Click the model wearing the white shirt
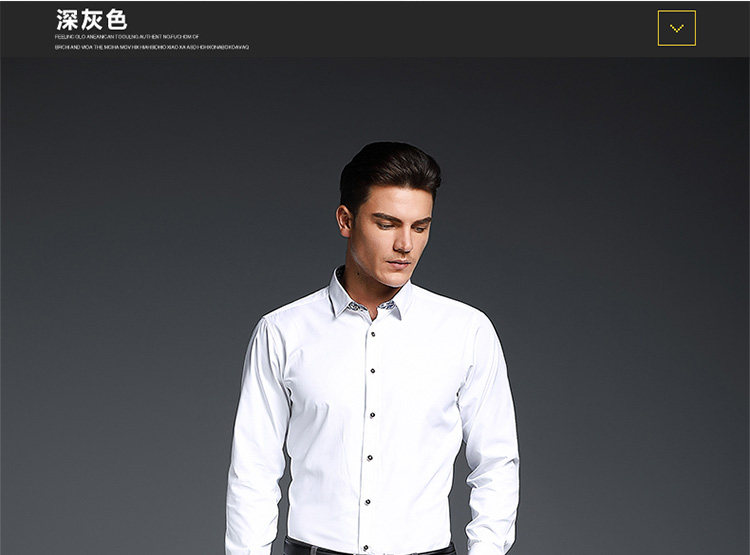Screen dimensions: 750x555 point(373,348)
